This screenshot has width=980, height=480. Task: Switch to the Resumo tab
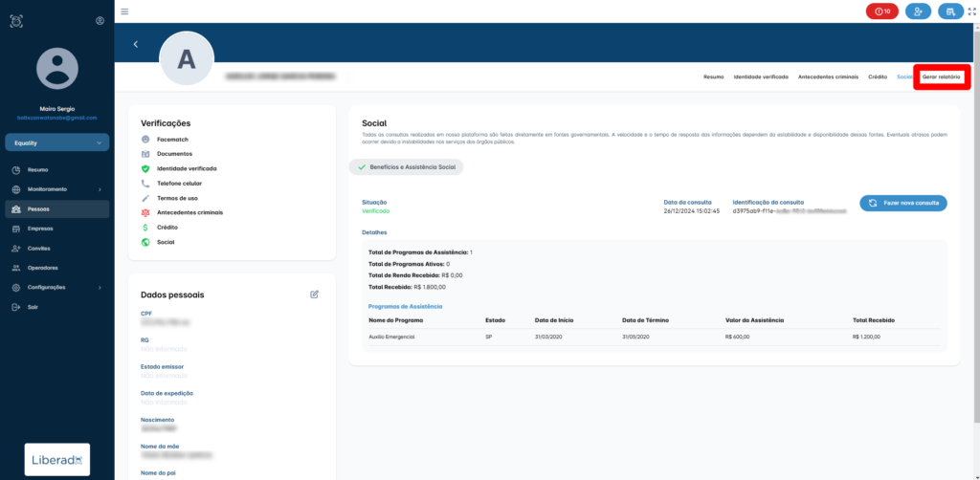click(713, 76)
